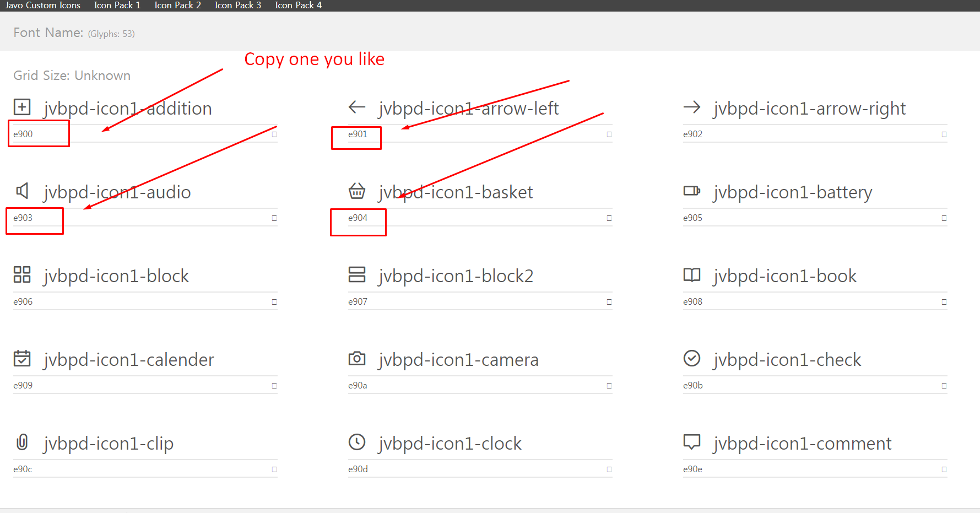Open Javo Custom Icons
Viewport: 980px width, 513px height.
click(x=42, y=5)
